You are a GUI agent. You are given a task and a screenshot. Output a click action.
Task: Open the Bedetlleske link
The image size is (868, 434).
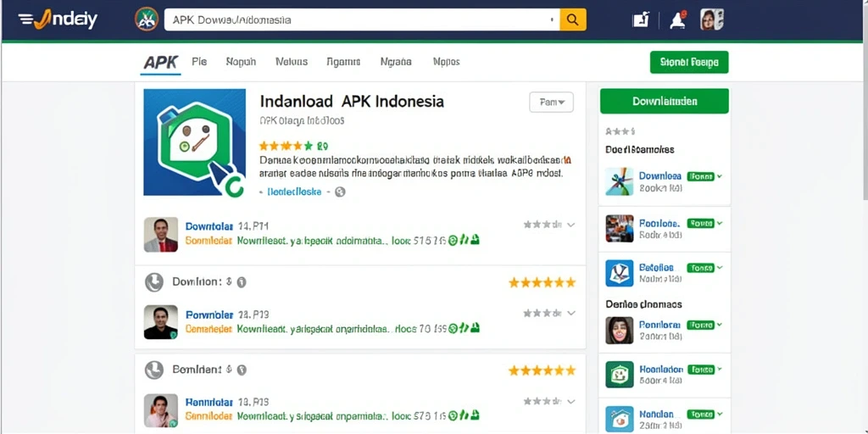pos(294,192)
